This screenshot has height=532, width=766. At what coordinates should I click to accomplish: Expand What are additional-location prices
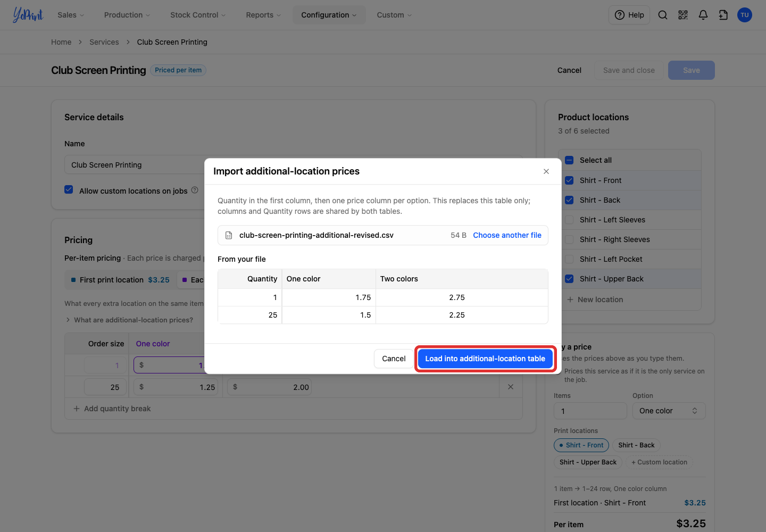point(129,320)
